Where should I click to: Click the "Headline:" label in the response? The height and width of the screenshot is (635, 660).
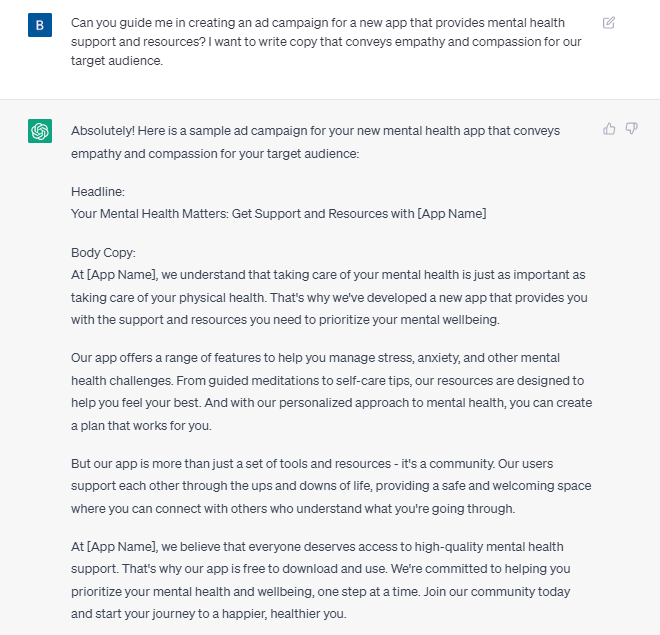pos(98,191)
